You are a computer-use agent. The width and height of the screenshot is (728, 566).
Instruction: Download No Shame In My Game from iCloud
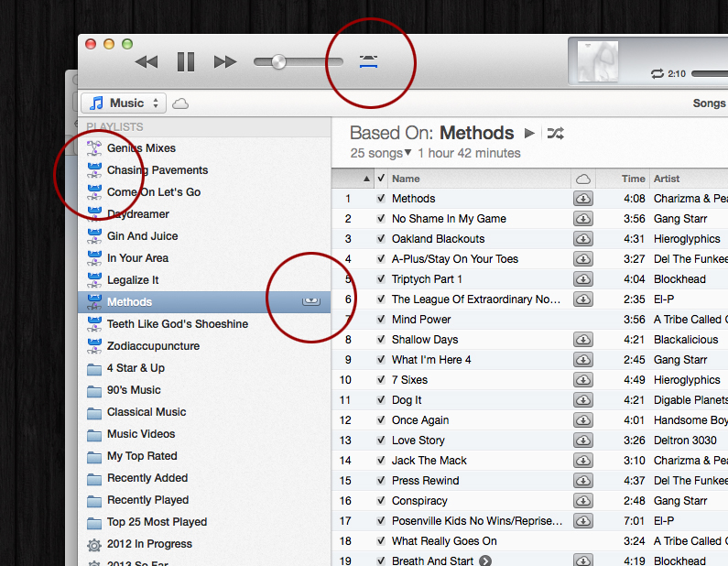(583, 219)
